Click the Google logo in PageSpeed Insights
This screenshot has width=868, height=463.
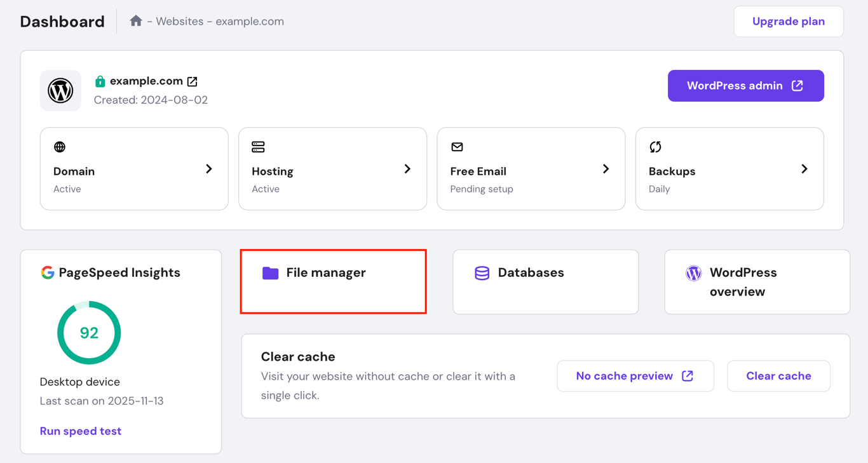coord(47,272)
